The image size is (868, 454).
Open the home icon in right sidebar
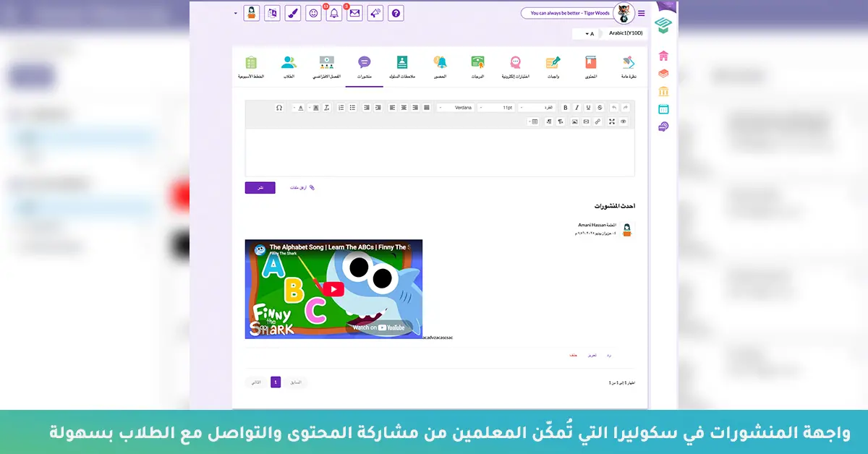(663, 56)
